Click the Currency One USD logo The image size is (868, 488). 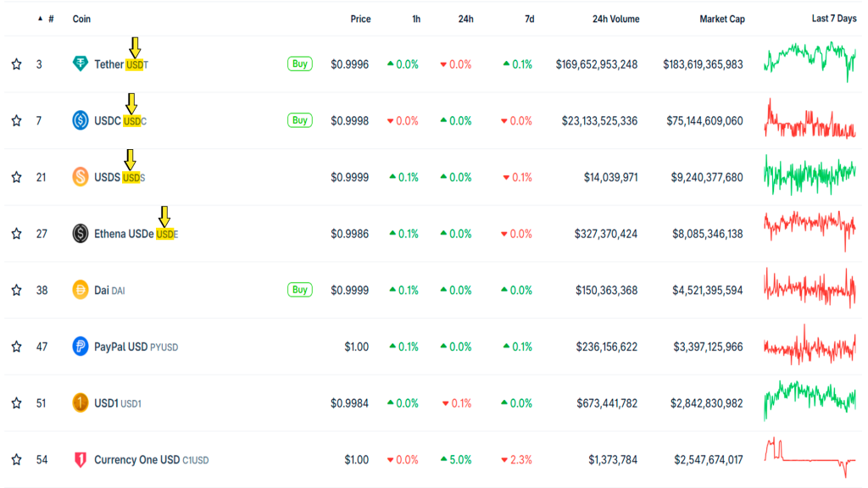(81, 460)
